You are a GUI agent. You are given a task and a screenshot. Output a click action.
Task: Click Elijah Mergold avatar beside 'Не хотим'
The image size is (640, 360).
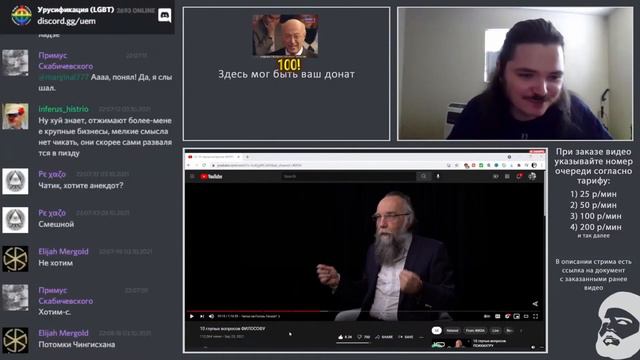(15, 259)
